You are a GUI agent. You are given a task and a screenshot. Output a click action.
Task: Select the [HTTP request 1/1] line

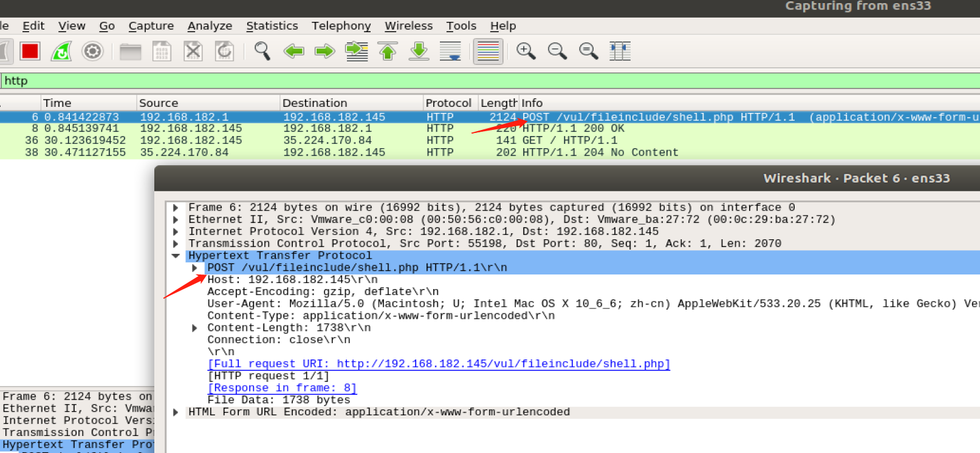(269, 376)
